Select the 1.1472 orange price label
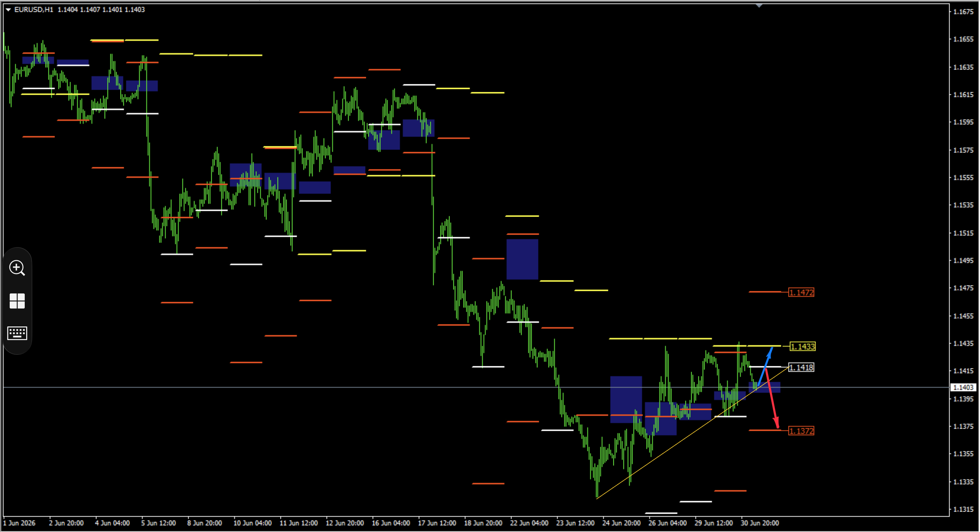 801,292
